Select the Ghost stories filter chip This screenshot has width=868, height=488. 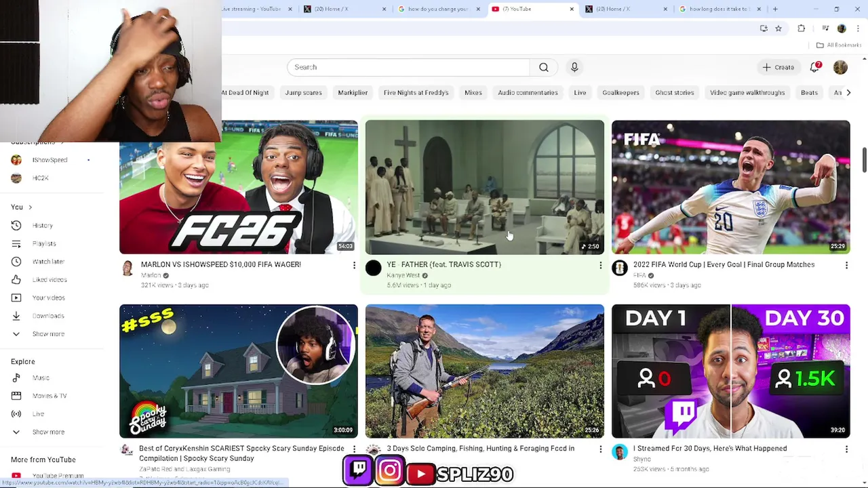(x=674, y=92)
